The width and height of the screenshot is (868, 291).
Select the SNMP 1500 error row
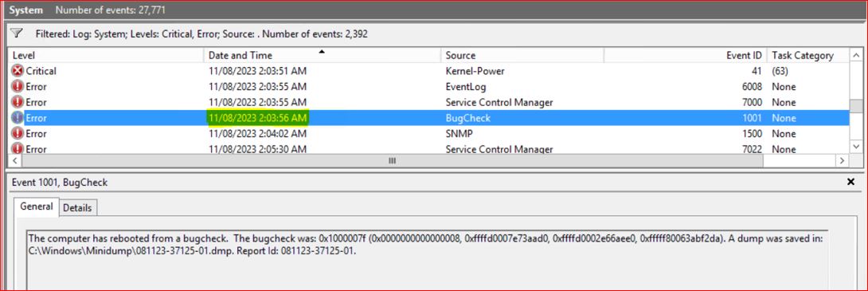(x=428, y=133)
